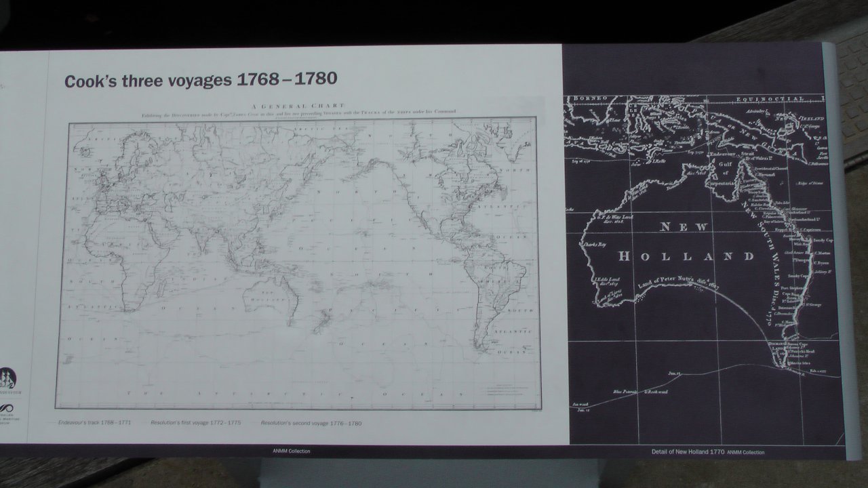Click "ANMM Collection" credit below world chart

point(292,451)
